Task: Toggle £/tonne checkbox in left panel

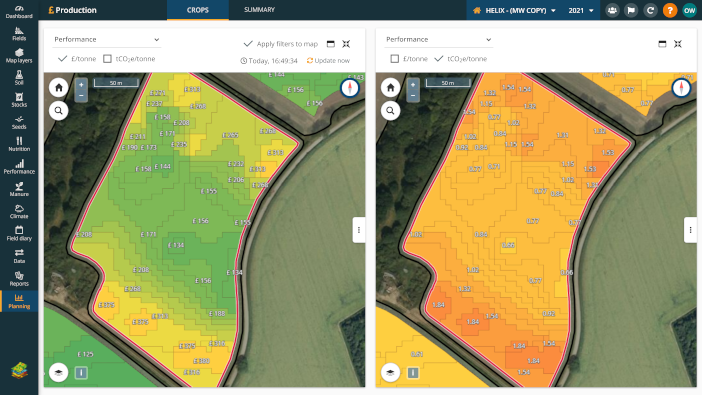Action: pos(63,59)
